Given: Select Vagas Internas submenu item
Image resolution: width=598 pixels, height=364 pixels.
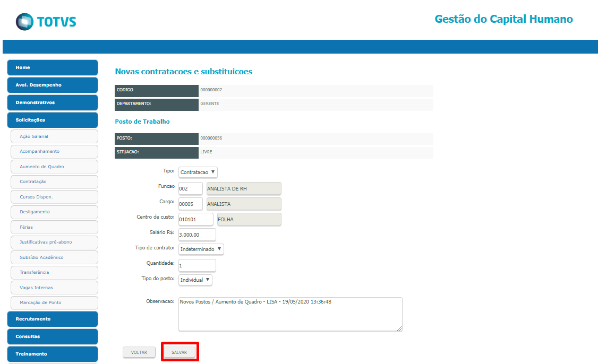Looking at the screenshot, I should tap(55, 288).
